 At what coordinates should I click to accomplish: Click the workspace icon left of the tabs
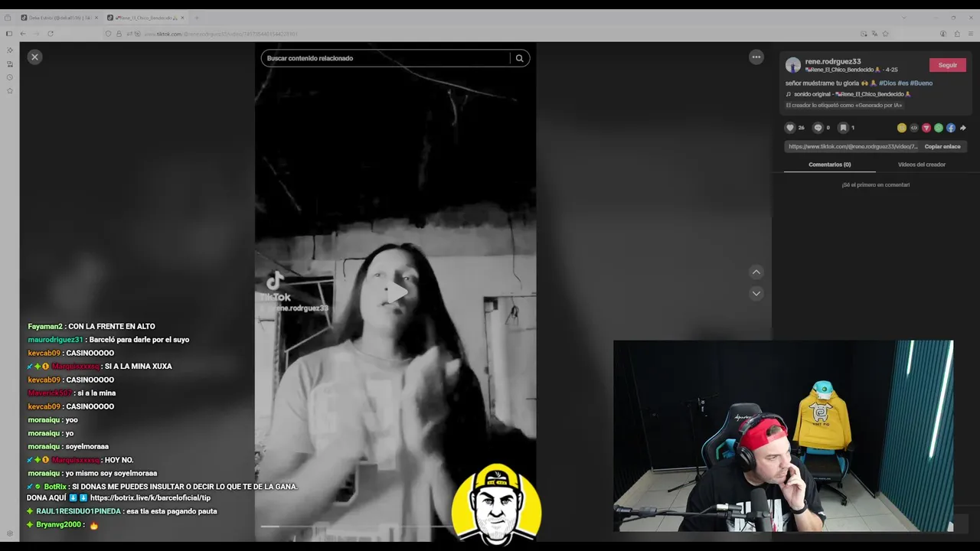8,18
